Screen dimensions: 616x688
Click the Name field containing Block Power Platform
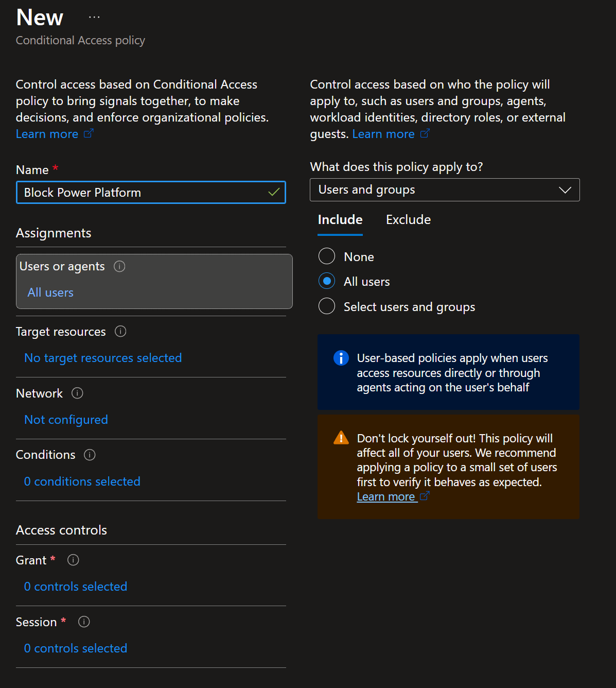click(151, 192)
